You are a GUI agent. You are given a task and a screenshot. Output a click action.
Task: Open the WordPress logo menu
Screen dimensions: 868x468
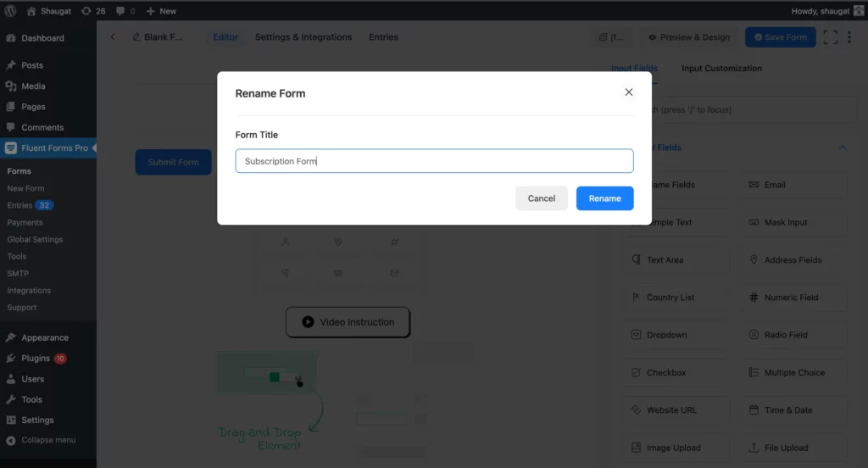[10, 10]
